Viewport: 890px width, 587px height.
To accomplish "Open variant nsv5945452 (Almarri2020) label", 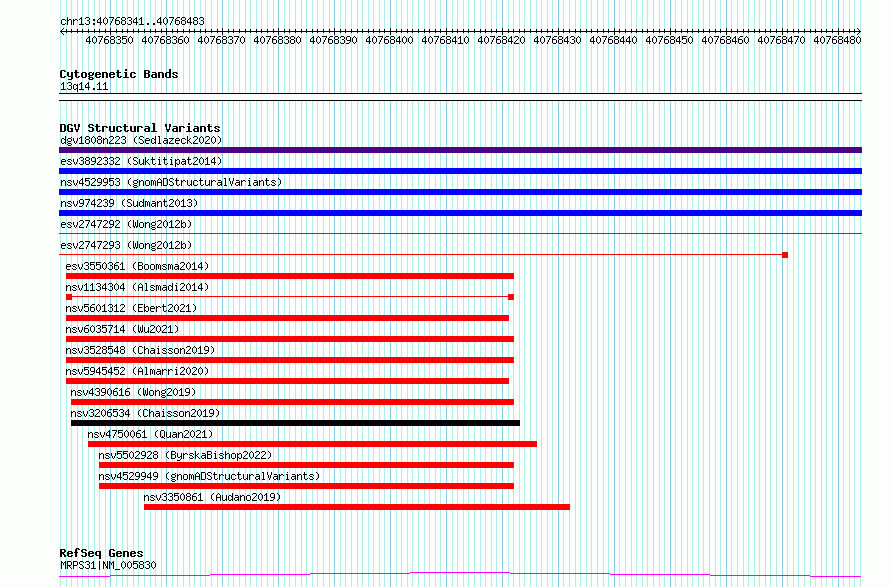I will (137, 371).
